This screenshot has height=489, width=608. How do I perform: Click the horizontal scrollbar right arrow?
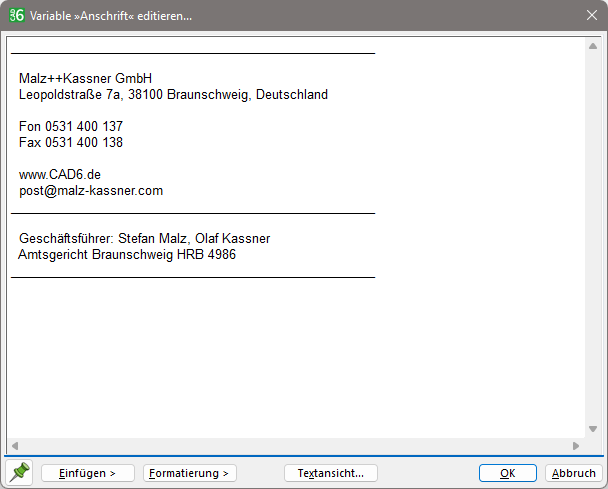click(x=576, y=446)
